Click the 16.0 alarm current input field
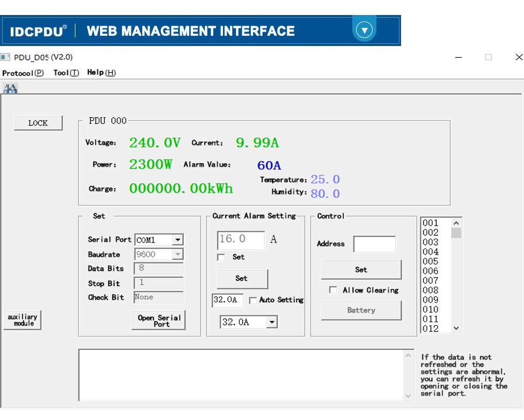524x420 pixels. [241, 240]
